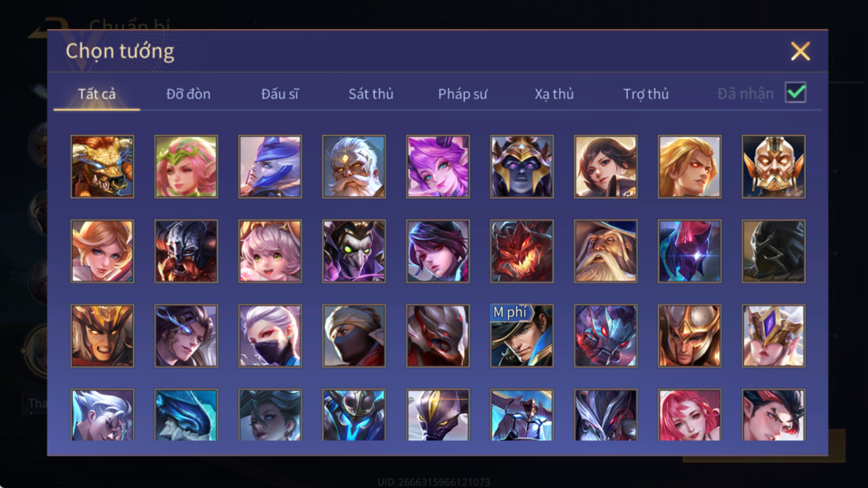Show the Pháp sư hero category
868x488 pixels.
click(463, 94)
